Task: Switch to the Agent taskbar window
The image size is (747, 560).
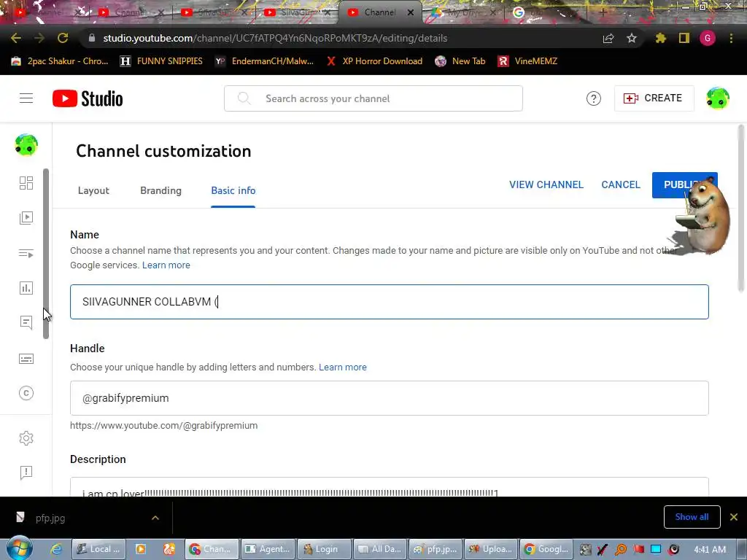Action: coord(268,549)
